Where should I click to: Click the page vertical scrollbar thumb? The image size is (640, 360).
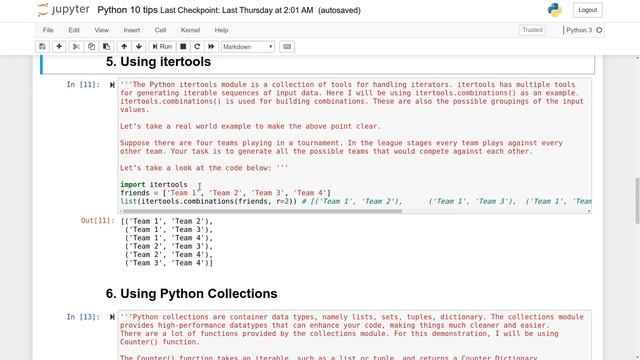pyautogui.click(x=637, y=200)
